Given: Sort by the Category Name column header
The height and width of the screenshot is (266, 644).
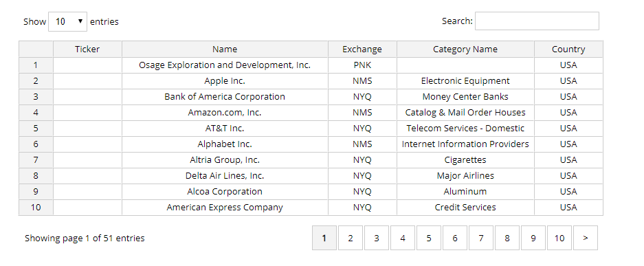Looking at the screenshot, I should click(x=465, y=49).
